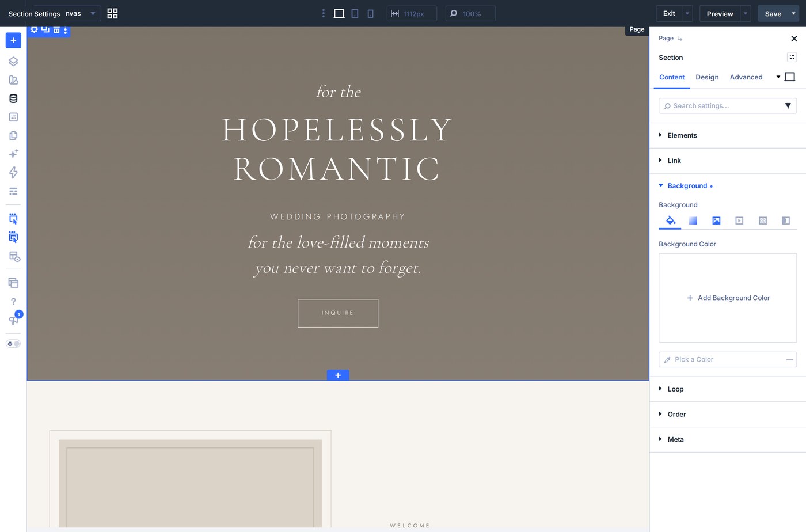Image resolution: width=806 pixels, height=532 pixels.
Task: Select the Content tab
Action: 672,77
